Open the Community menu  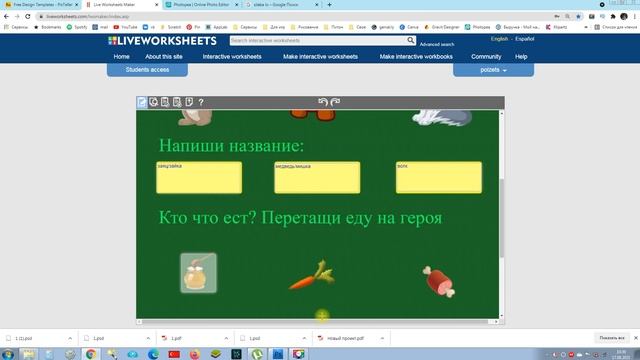tap(486, 57)
